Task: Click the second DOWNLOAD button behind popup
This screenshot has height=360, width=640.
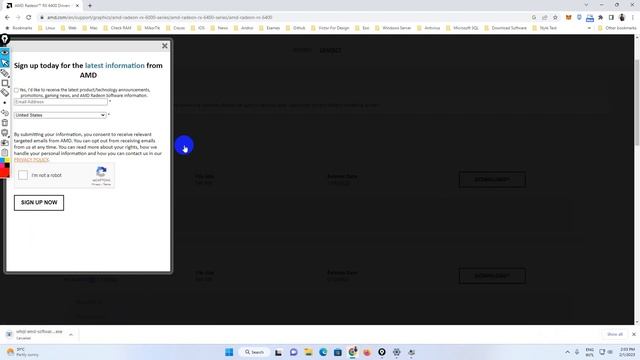Action: pyautogui.click(x=492, y=276)
